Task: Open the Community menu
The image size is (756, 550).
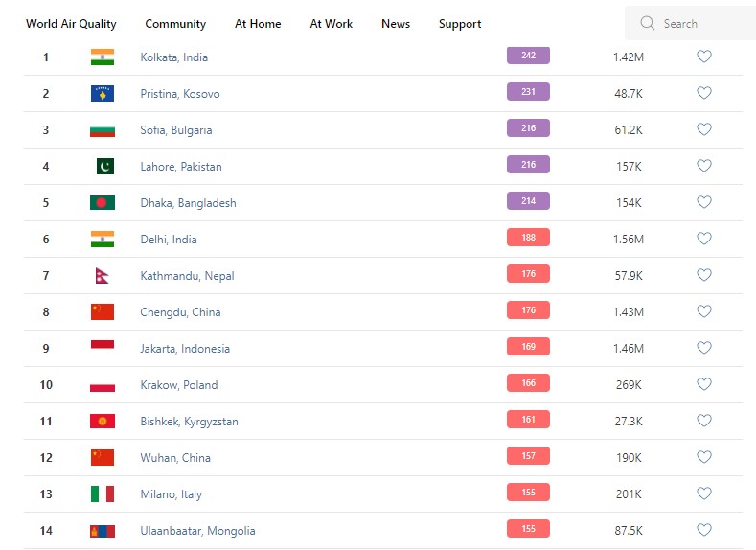Action: click(175, 24)
